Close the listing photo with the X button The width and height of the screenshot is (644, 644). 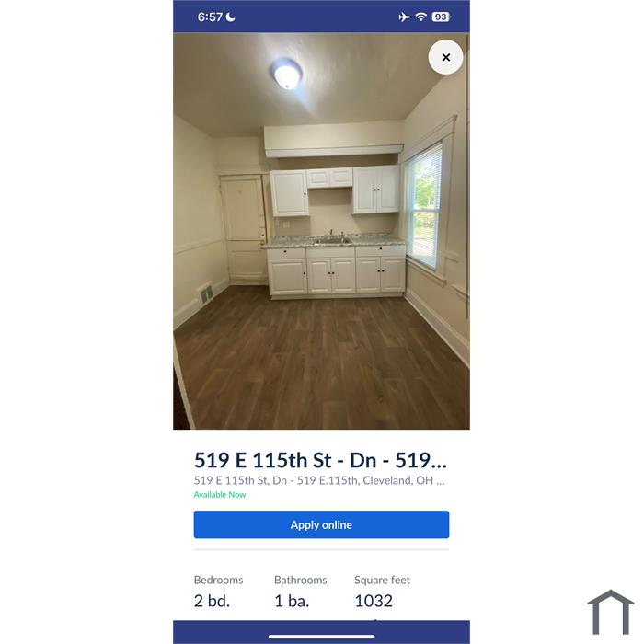445,57
